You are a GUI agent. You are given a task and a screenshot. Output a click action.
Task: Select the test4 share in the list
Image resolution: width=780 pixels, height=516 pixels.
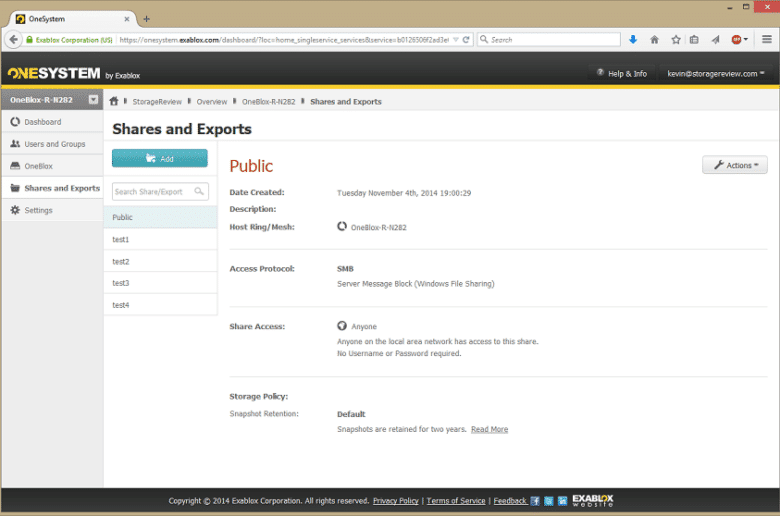[x=161, y=305]
